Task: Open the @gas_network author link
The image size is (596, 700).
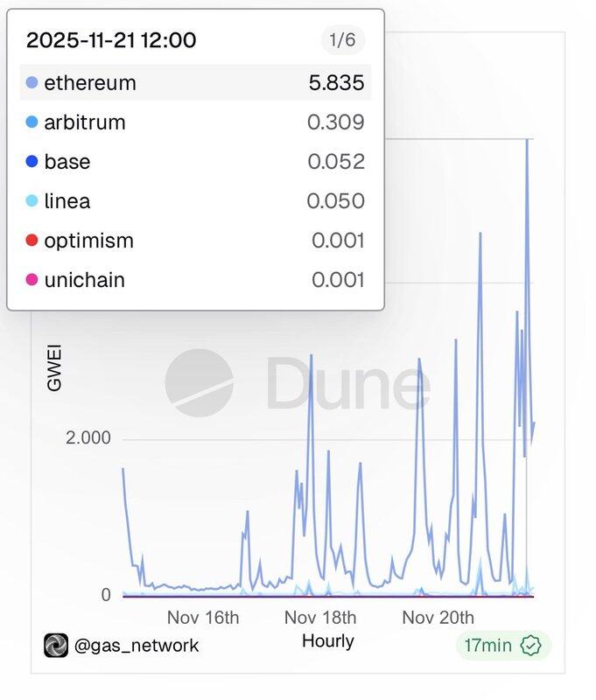Action: pyautogui.click(x=136, y=646)
